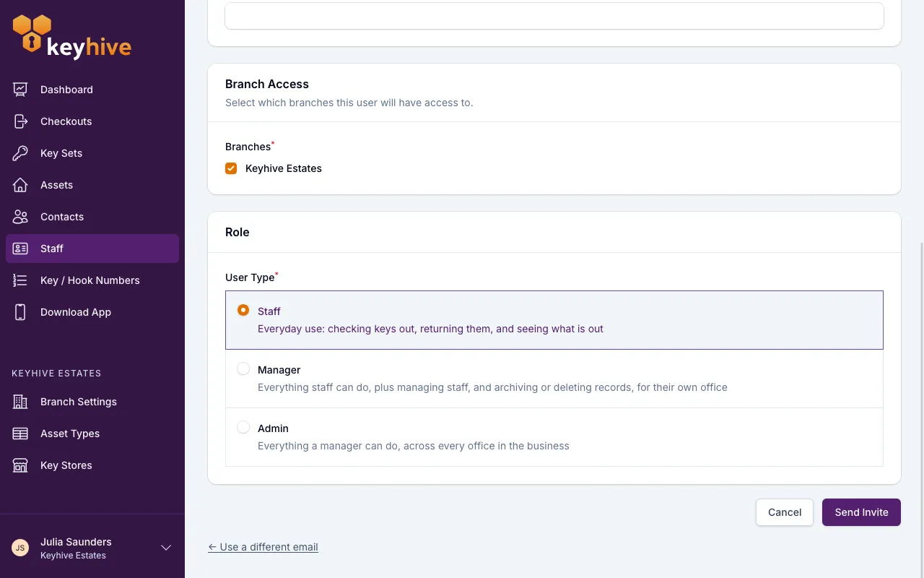This screenshot has height=578, width=924.
Task: Click the Key / Hook Numbers list icon
Action: (20, 280)
